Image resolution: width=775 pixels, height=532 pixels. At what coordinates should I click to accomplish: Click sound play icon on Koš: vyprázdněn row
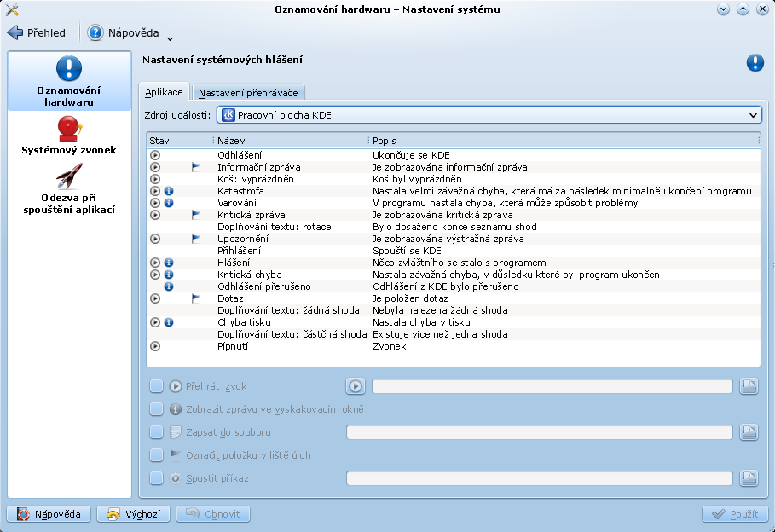pyautogui.click(x=155, y=179)
